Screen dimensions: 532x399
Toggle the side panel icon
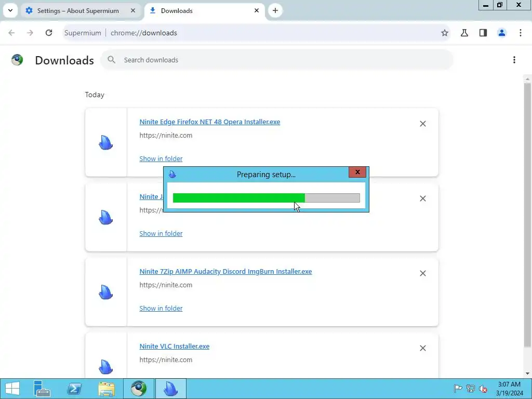[483, 33]
